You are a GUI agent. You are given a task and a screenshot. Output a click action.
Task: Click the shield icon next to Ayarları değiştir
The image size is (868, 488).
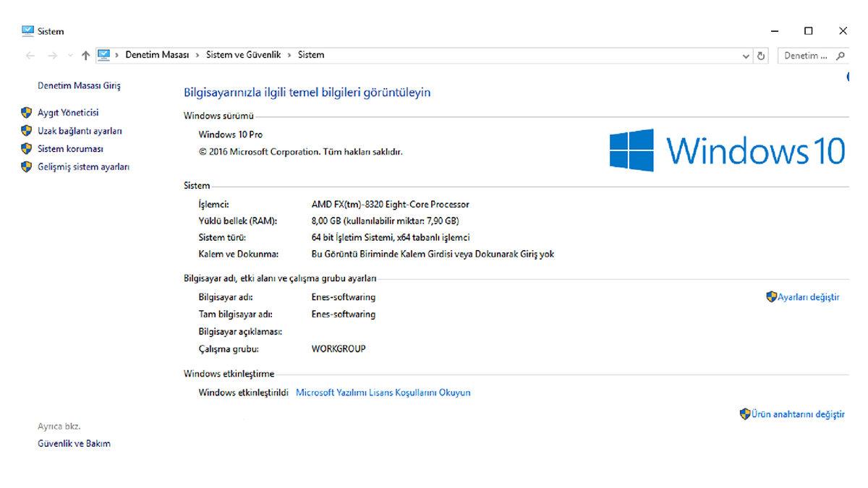771,296
